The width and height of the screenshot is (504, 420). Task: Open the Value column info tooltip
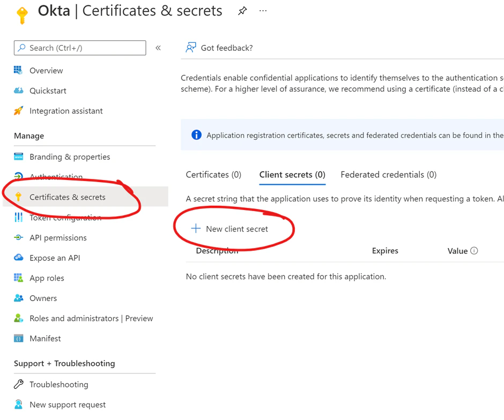[x=475, y=251]
